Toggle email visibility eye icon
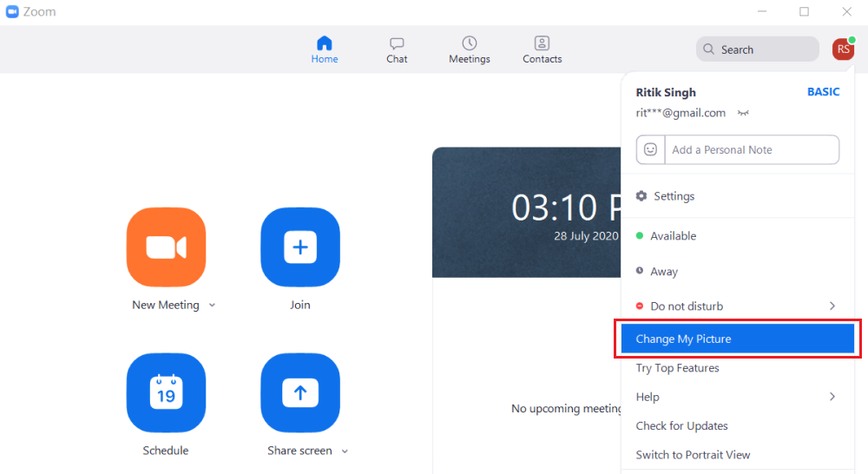This screenshot has width=868, height=474. pyautogui.click(x=743, y=113)
